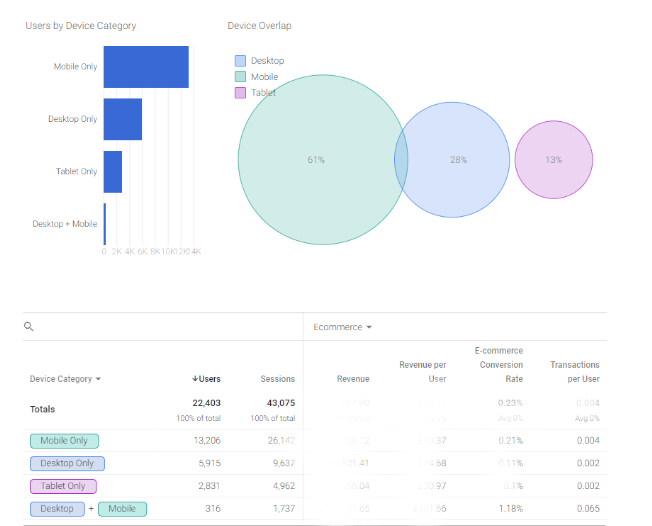The width and height of the screenshot is (652, 526).
Task: Click the Tablet Only axis label in the chart
Action: tap(77, 171)
